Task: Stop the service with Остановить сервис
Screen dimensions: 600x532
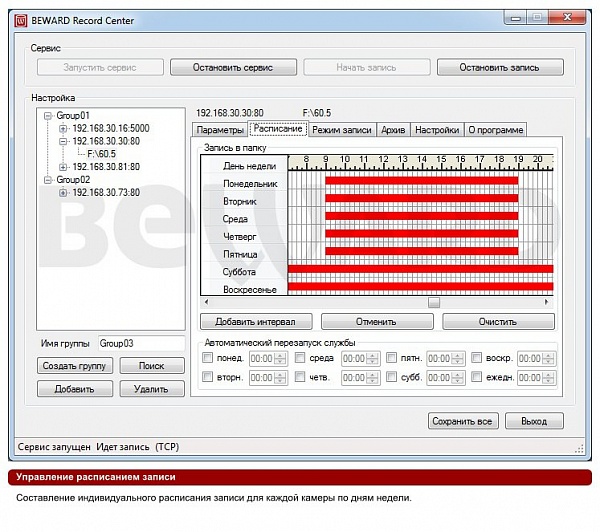Action: 233,67
